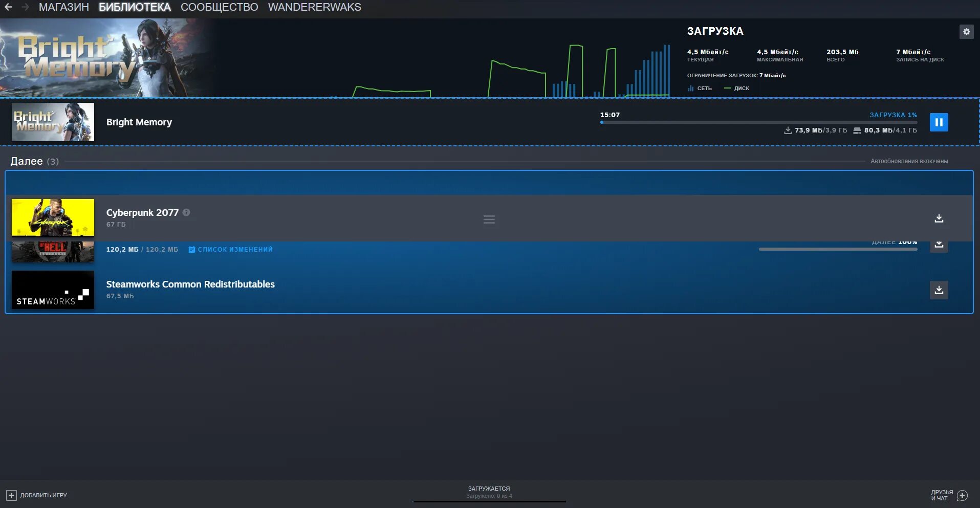
Task: Click the ДИСК legend entry
Action: (x=737, y=89)
